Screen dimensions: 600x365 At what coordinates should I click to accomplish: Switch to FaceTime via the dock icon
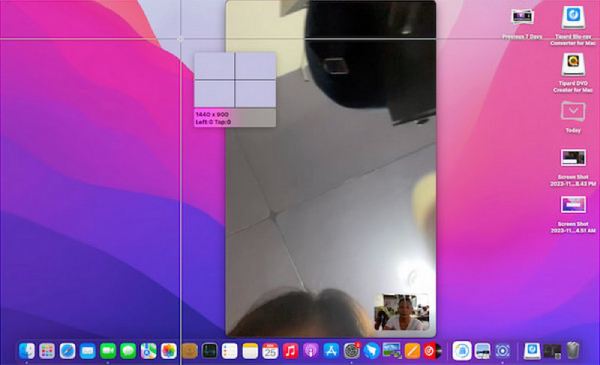tap(108, 351)
